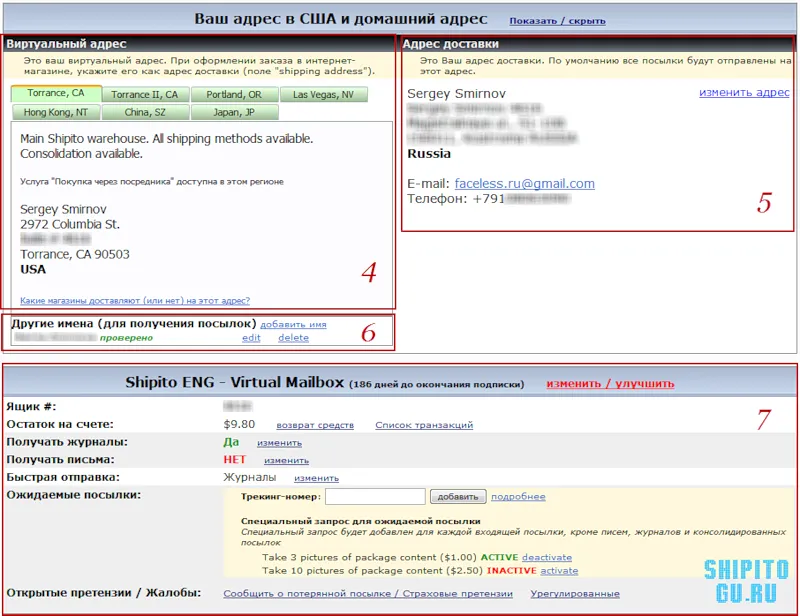Switch to Torrance II, CA tab
800x616 pixels.
(x=145, y=94)
